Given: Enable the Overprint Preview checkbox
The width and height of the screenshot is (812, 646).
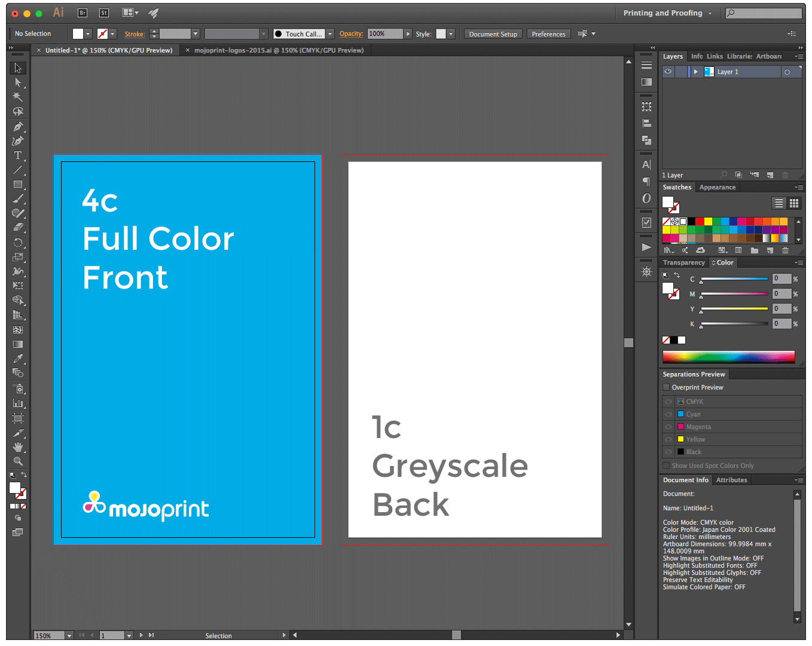Looking at the screenshot, I should [x=666, y=387].
